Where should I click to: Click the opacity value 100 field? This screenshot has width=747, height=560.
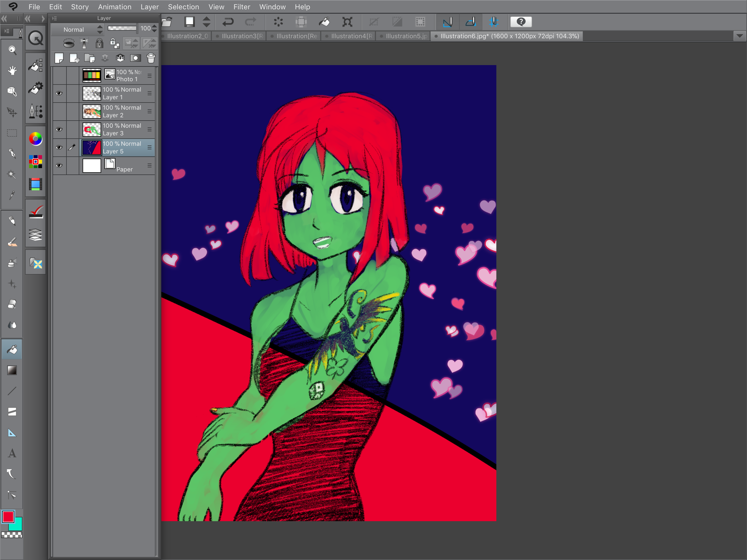click(x=145, y=28)
